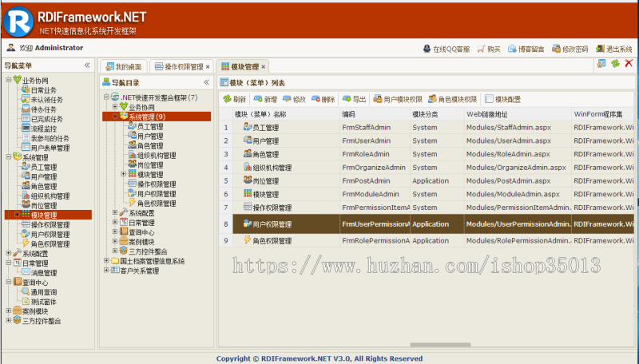Click the red X close-all icon at top right
Screen dimensions: 639x364
[629, 63]
